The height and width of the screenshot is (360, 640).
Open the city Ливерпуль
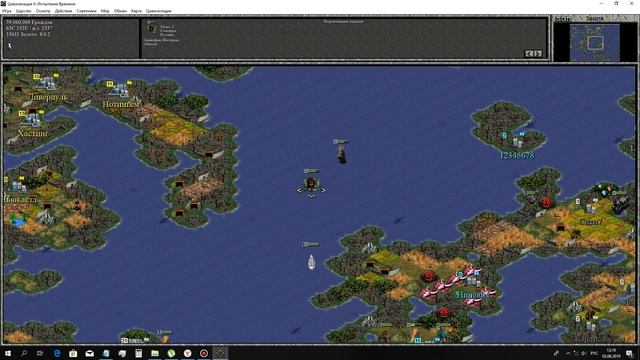pos(46,83)
